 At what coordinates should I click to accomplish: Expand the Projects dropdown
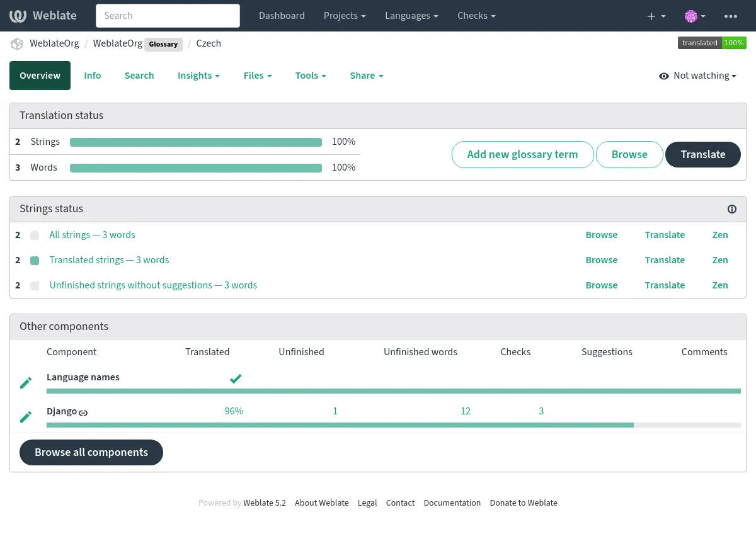[x=345, y=16]
